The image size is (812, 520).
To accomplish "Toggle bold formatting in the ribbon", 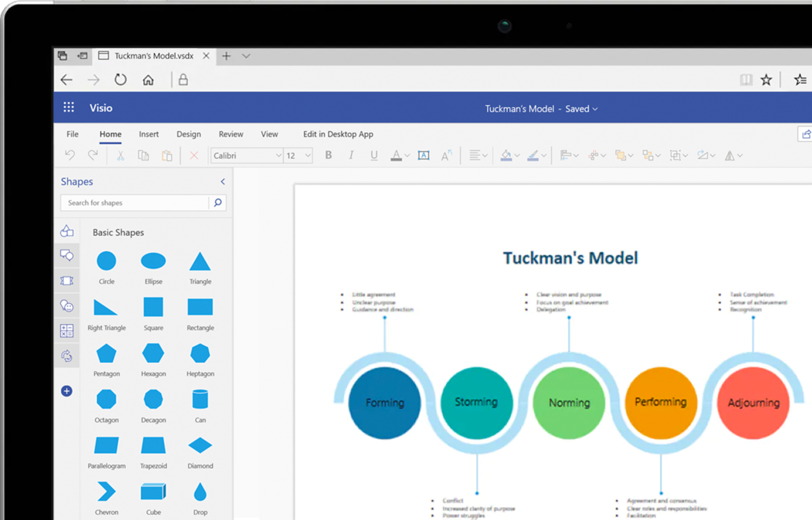I will pos(328,155).
